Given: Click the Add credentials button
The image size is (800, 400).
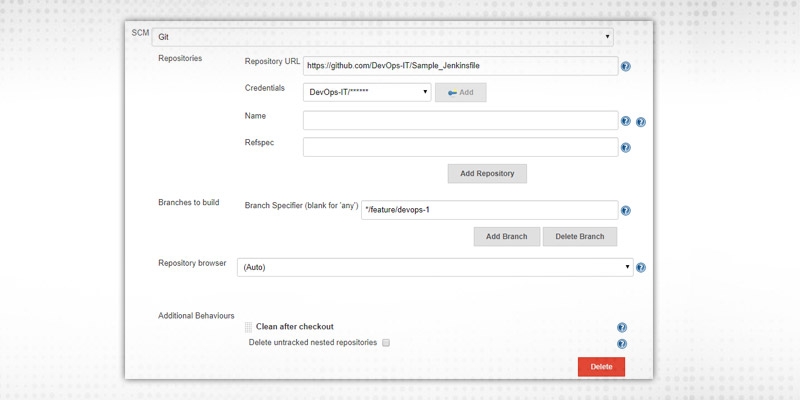Looking at the screenshot, I should point(461,92).
